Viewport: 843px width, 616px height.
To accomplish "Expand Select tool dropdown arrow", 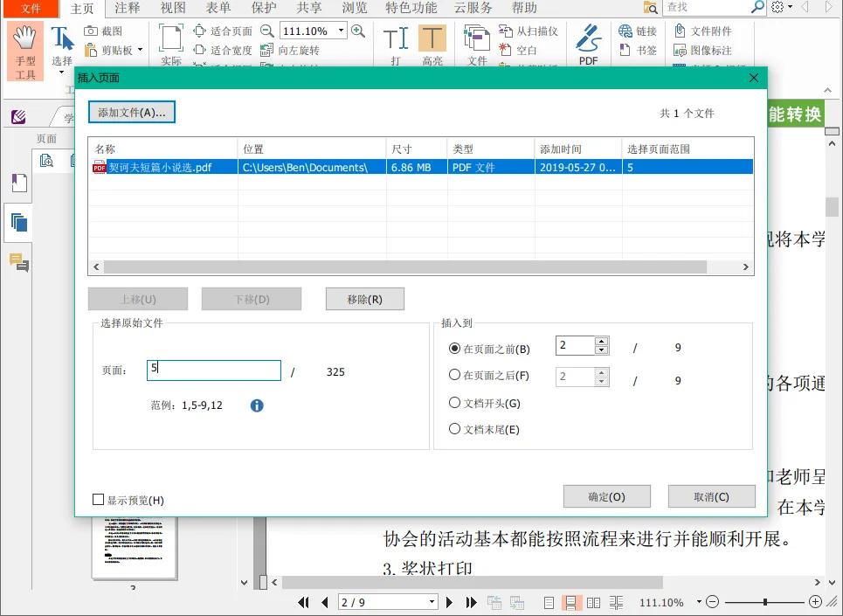I will click(61, 73).
